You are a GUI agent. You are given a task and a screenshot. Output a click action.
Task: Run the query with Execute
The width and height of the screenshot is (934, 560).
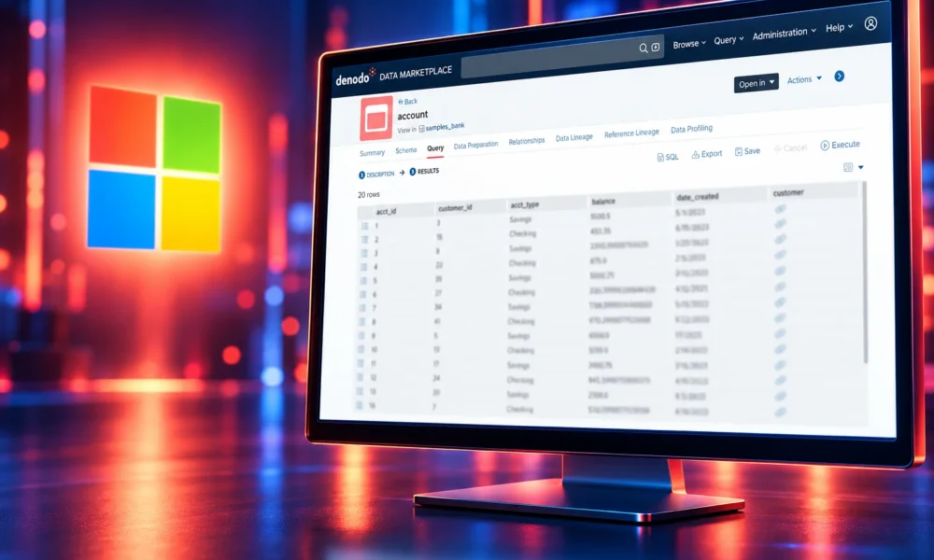coord(840,145)
